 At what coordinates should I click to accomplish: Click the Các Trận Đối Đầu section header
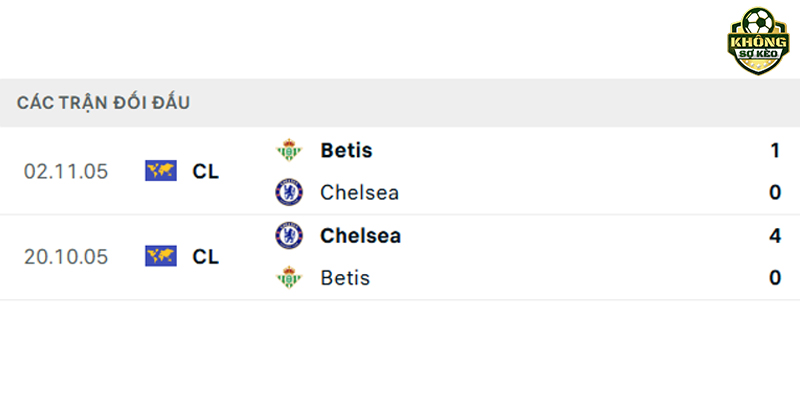pos(103,103)
